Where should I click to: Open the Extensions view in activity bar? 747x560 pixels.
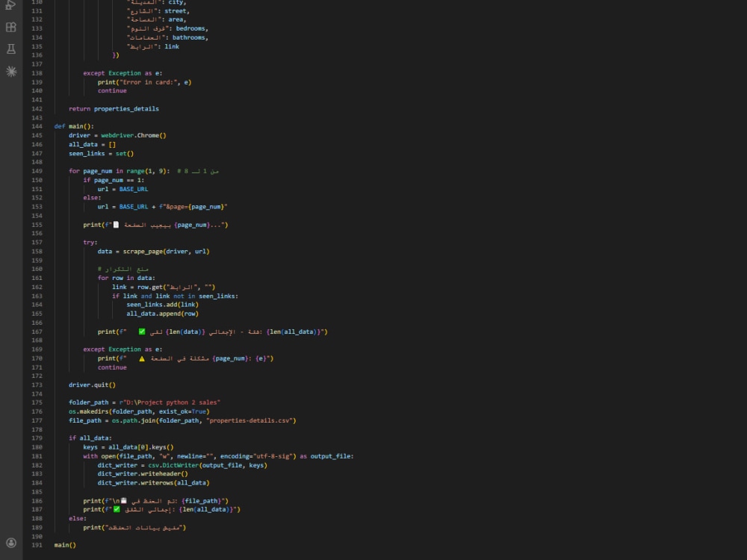[11, 27]
